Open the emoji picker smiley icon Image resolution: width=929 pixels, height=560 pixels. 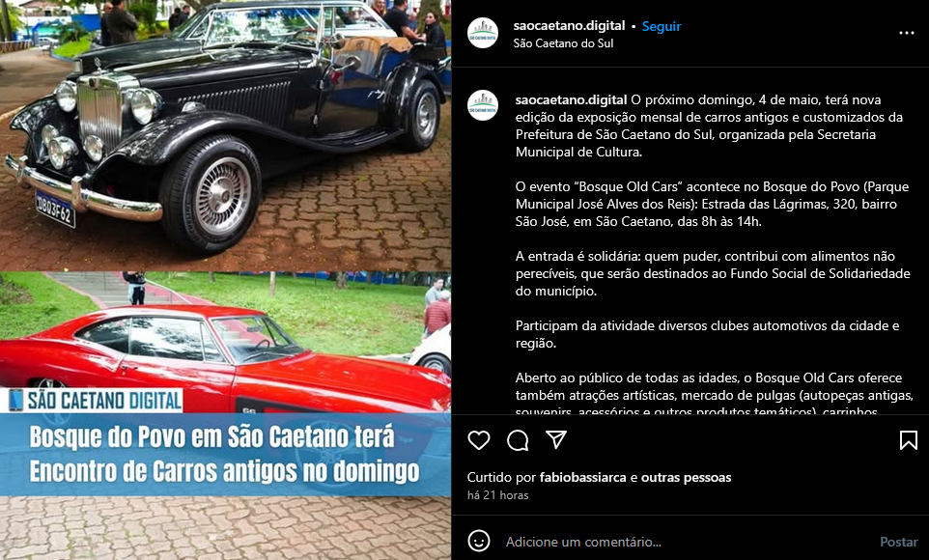click(479, 541)
